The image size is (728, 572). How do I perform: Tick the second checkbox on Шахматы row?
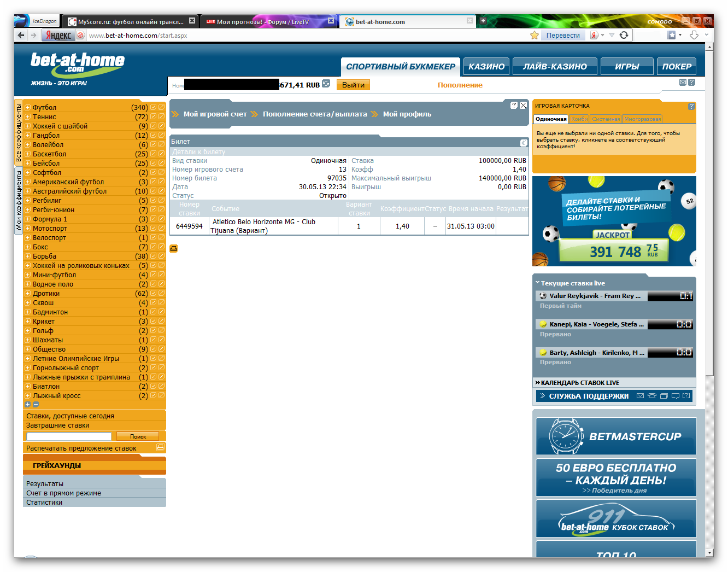pyautogui.click(x=161, y=340)
